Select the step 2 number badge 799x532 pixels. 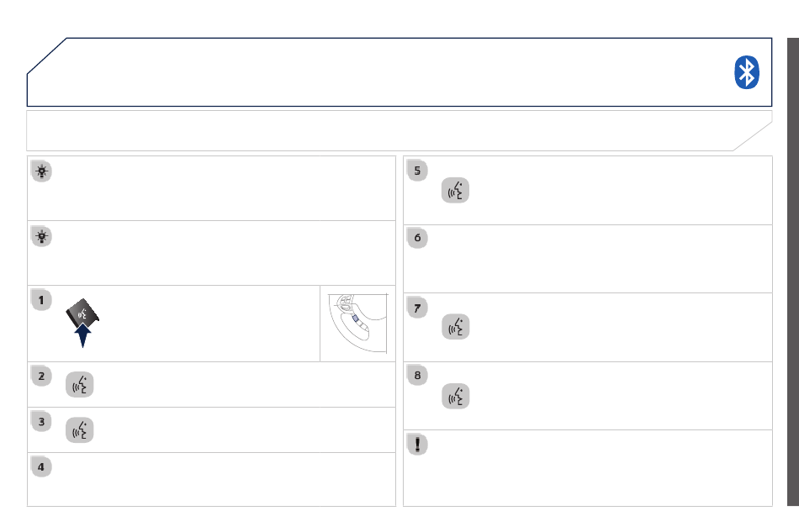[x=41, y=377]
